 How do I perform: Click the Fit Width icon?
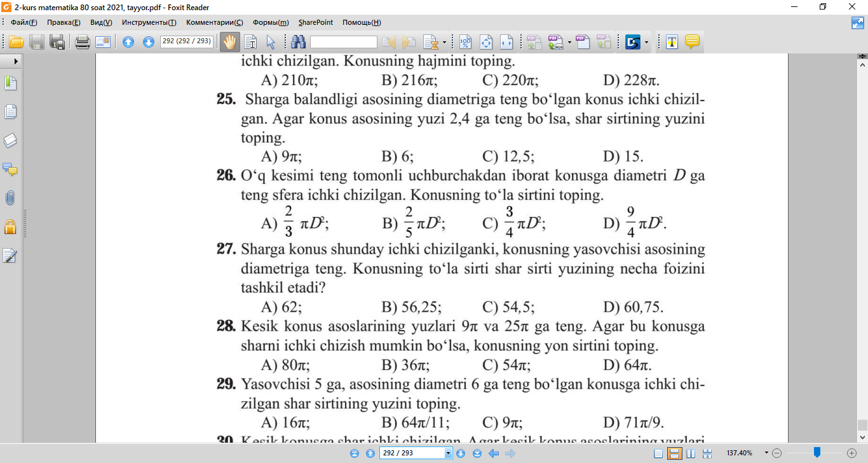(506, 43)
